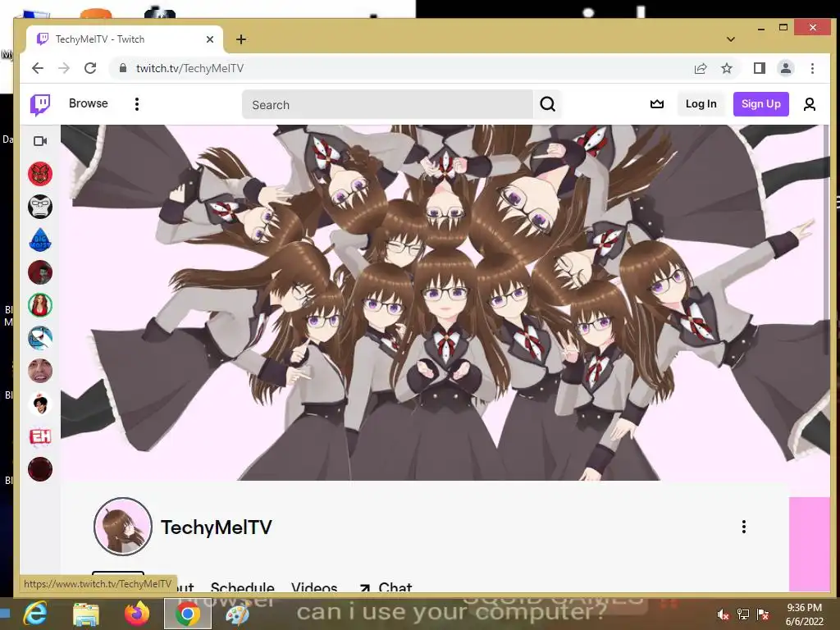Open the Chrome three-dot menu
Image resolution: width=840 pixels, height=630 pixels.
[x=813, y=68]
